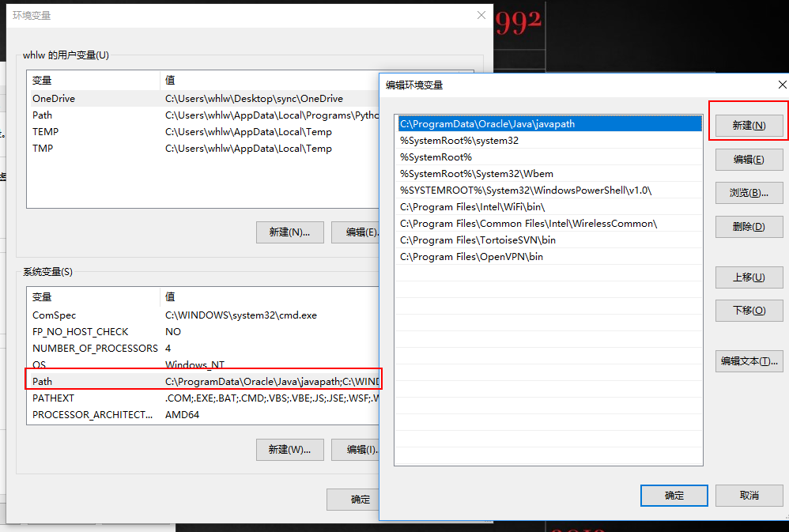789x532 pixels.
Task: Select system Path variable row
Action: point(203,382)
